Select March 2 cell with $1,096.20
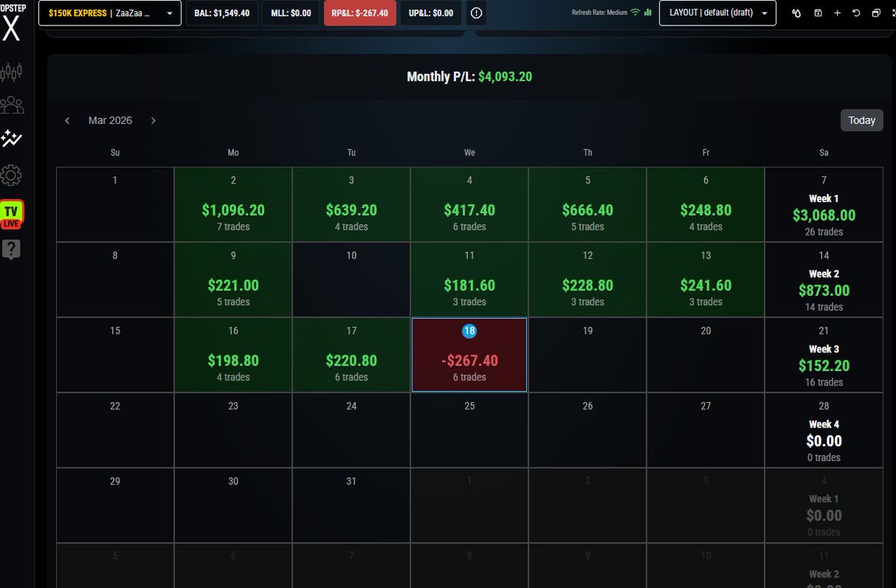Image resolution: width=896 pixels, height=588 pixels. tap(233, 204)
